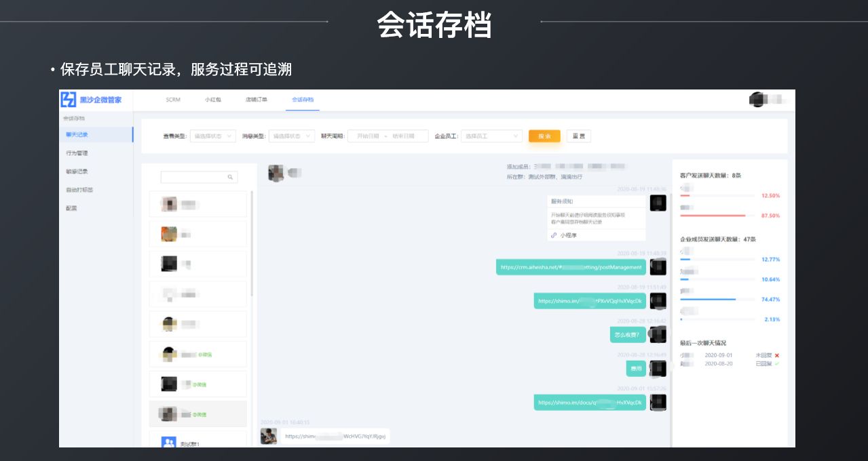Click the 12.77% member progress bar
Viewport: 868px width, 461px height.
[x=717, y=259]
